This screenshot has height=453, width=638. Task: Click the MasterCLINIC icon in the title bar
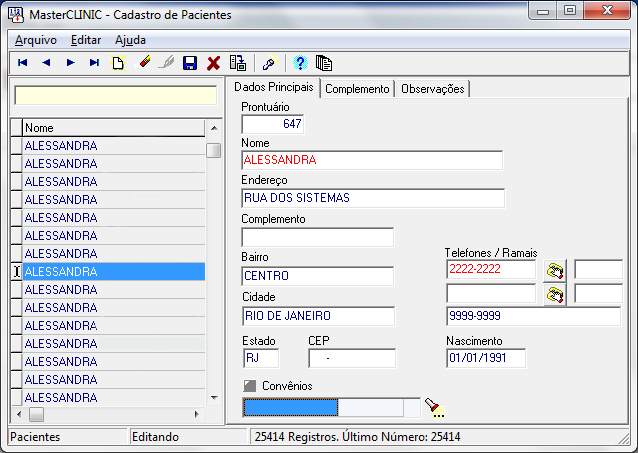tap(16, 15)
